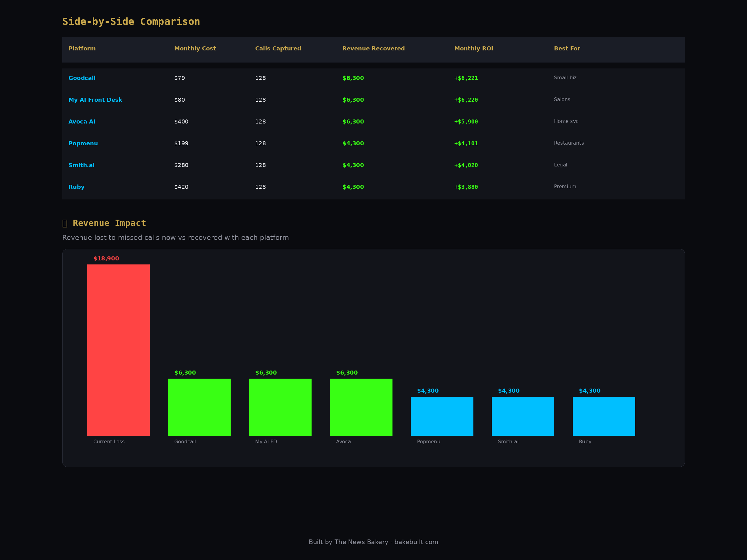Click the Revenue Impact section heading
747x560 pixels.
click(104, 223)
